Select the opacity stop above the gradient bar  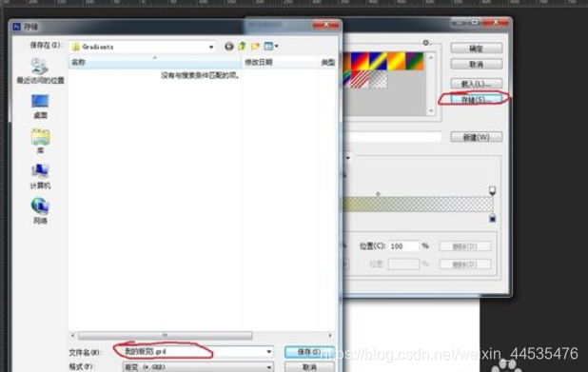(x=492, y=191)
